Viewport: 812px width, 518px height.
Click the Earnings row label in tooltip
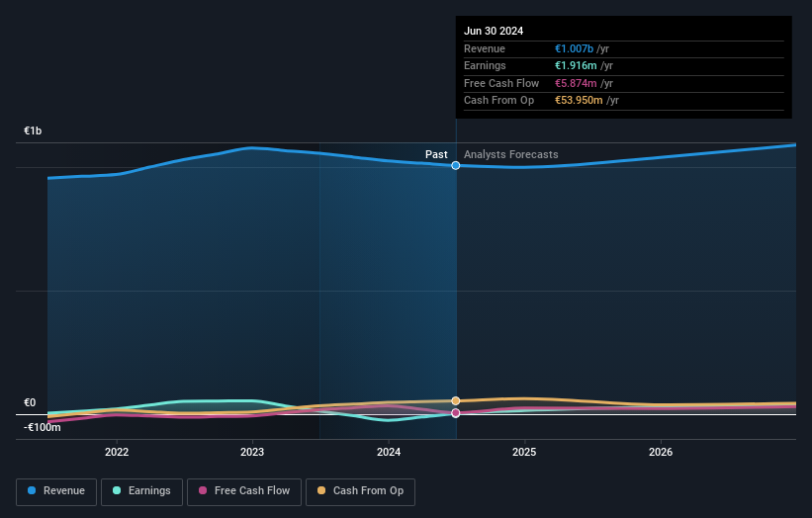pos(485,65)
